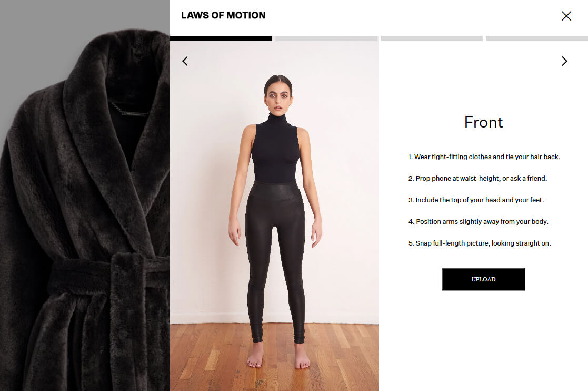This screenshot has width=588, height=391.
Task: Select the position arms away instruction
Action: tap(478, 222)
